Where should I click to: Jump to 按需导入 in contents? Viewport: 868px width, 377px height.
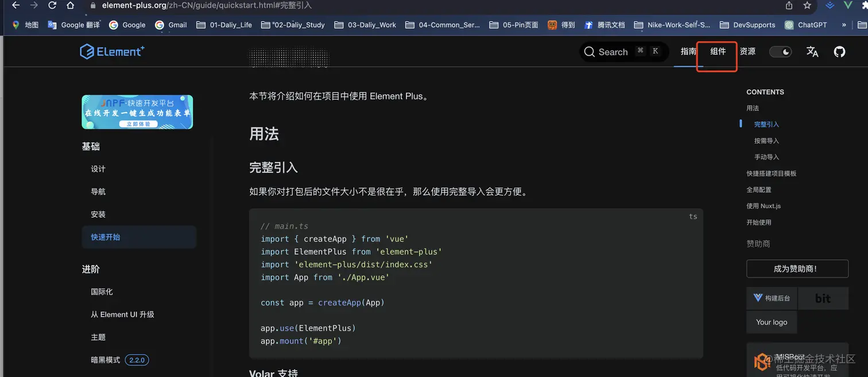[x=766, y=141]
